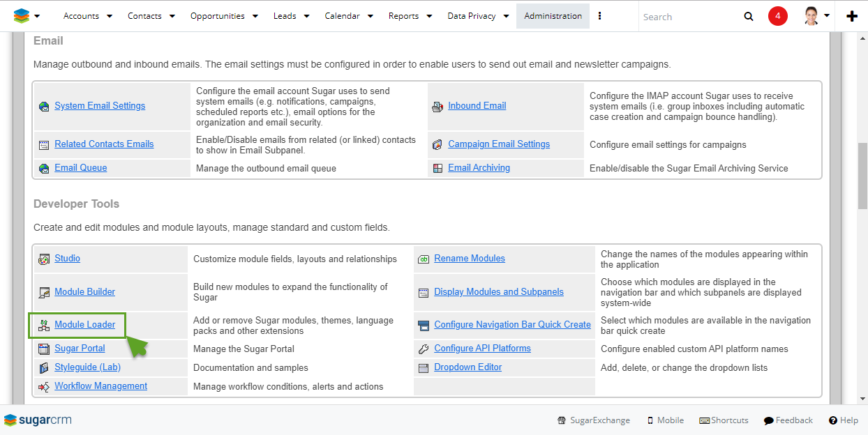Open the Workflow Management link
This screenshot has height=435, width=868.
(101, 386)
